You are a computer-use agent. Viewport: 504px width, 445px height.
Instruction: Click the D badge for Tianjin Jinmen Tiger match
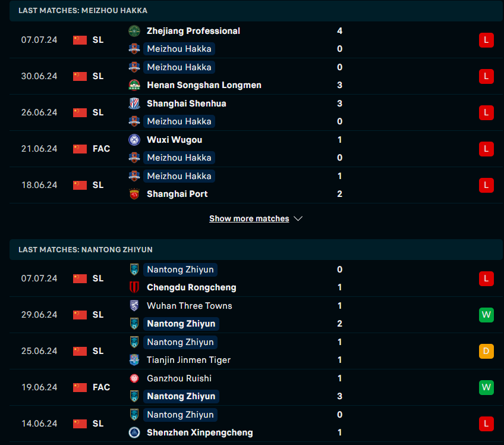pyautogui.click(x=486, y=352)
